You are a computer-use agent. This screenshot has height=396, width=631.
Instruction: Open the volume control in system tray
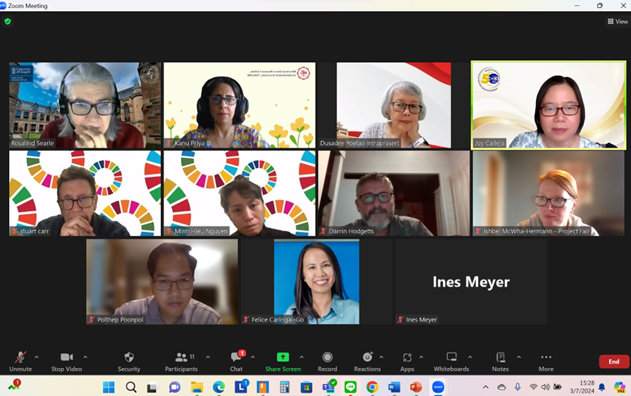click(x=545, y=387)
